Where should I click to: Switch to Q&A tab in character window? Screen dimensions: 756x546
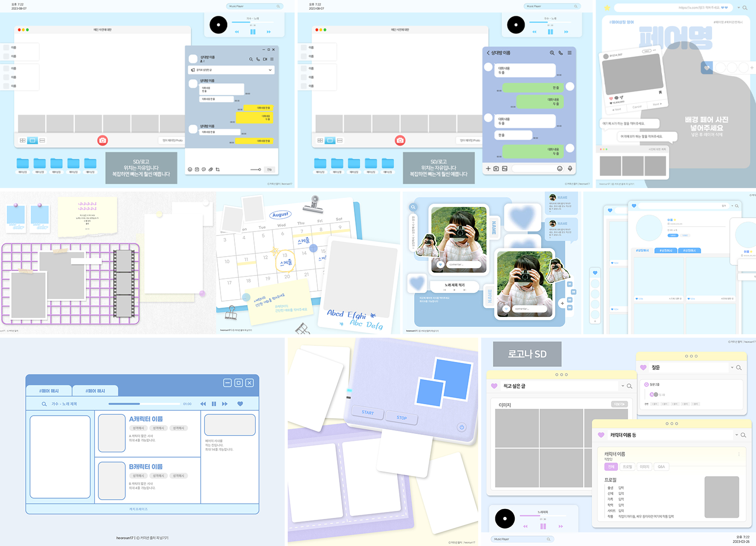point(661,467)
